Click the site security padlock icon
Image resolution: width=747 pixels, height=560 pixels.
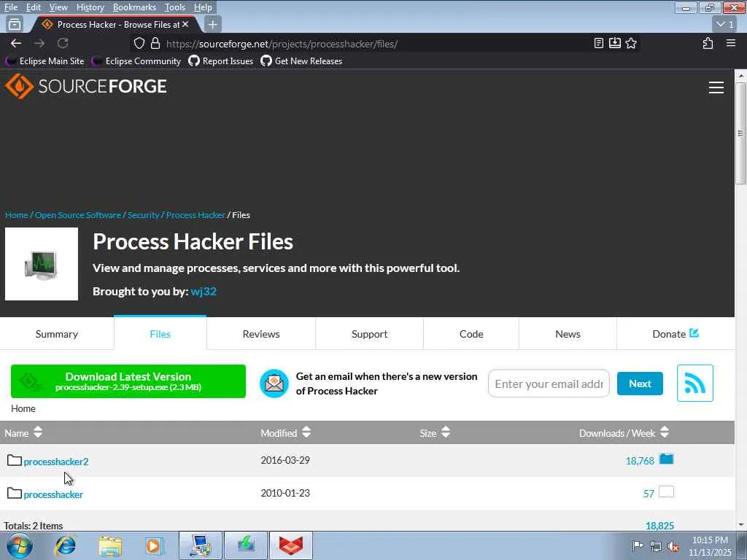[x=155, y=43]
